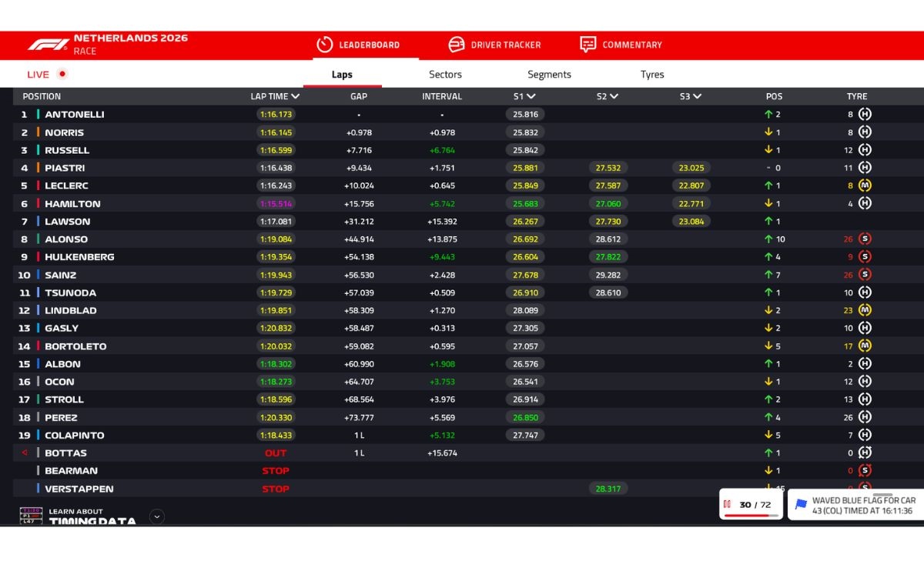Click the timing data info icon
This screenshot has height=561, width=924.
31,516
